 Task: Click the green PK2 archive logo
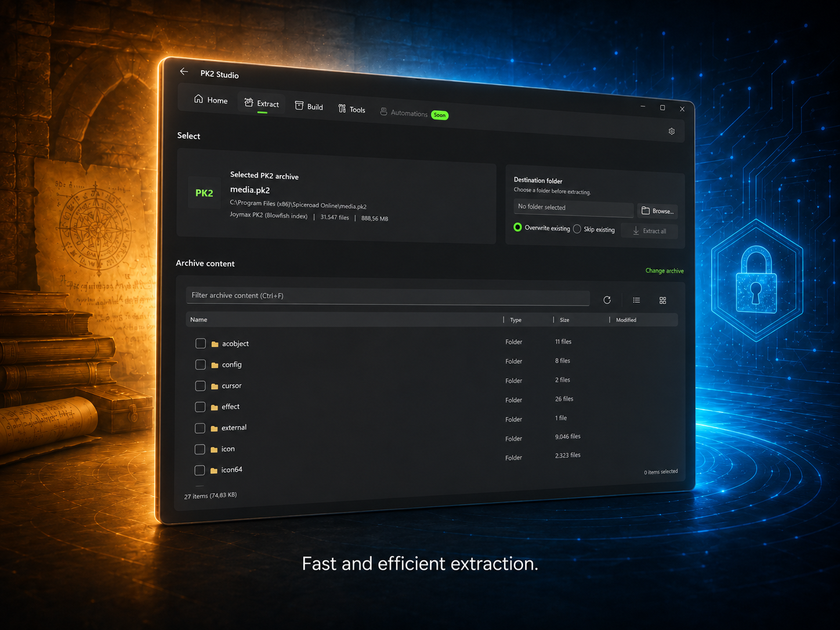click(x=204, y=193)
